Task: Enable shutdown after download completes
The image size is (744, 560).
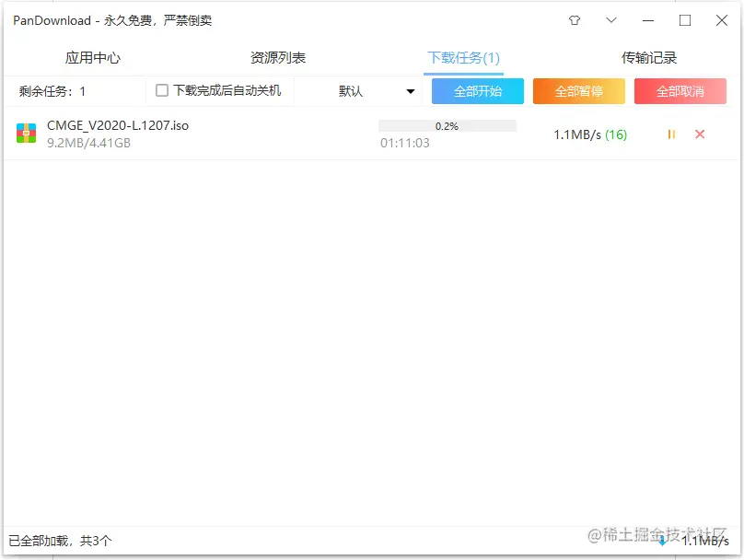Action: click(162, 90)
